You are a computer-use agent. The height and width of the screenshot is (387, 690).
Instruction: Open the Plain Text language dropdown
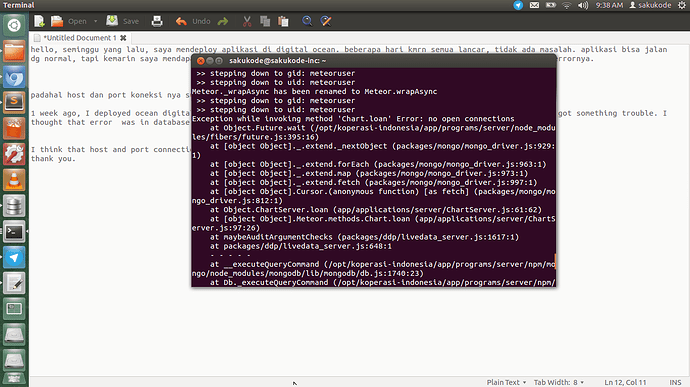(x=506, y=382)
